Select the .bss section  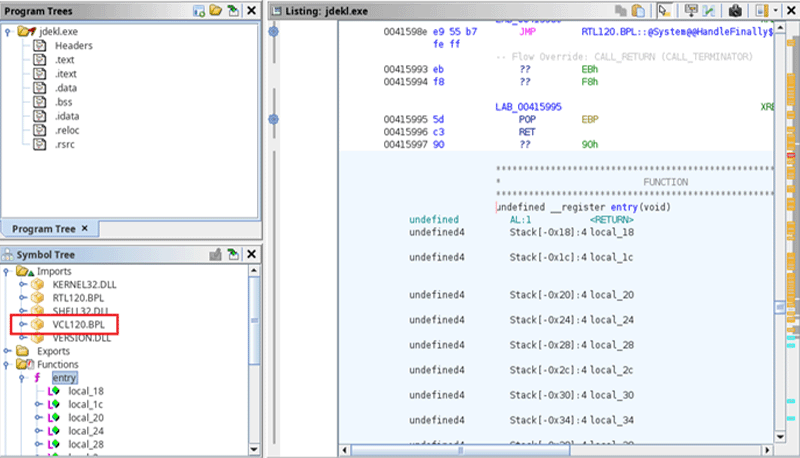coord(64,102)
